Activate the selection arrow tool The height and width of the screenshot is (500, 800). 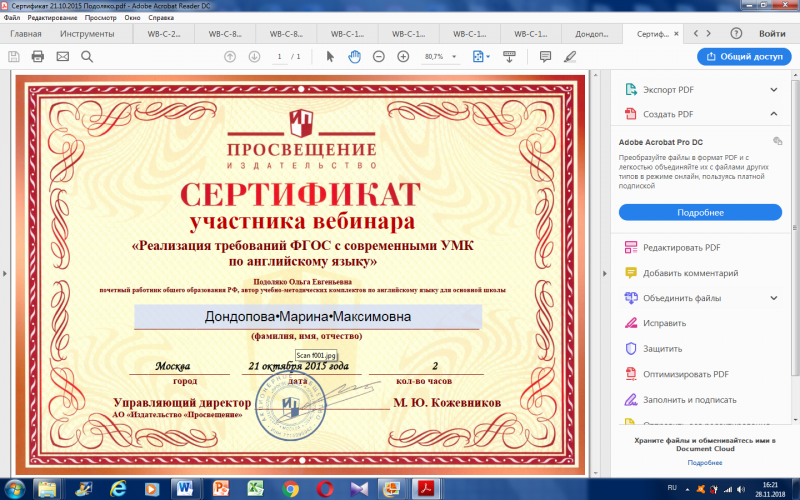330,56
